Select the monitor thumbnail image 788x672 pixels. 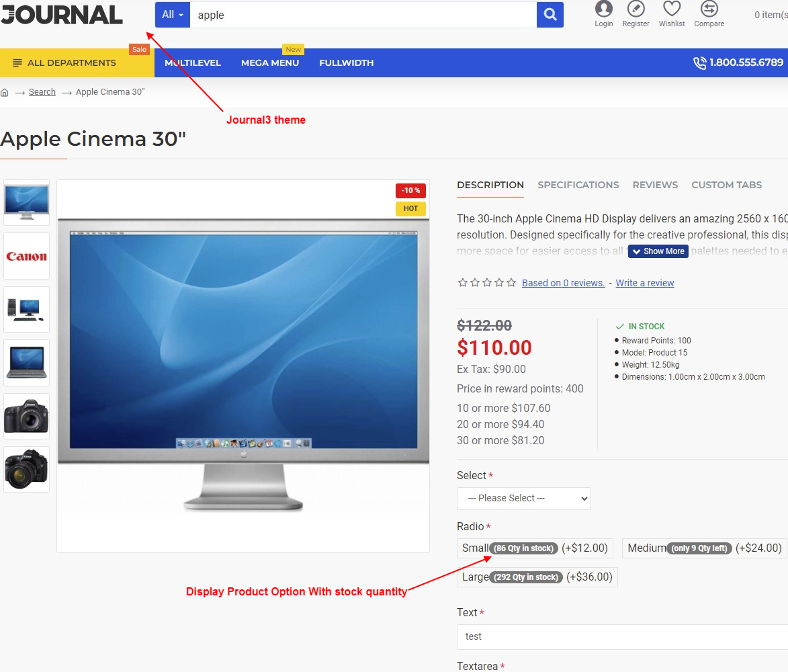[x=27, y=202]
